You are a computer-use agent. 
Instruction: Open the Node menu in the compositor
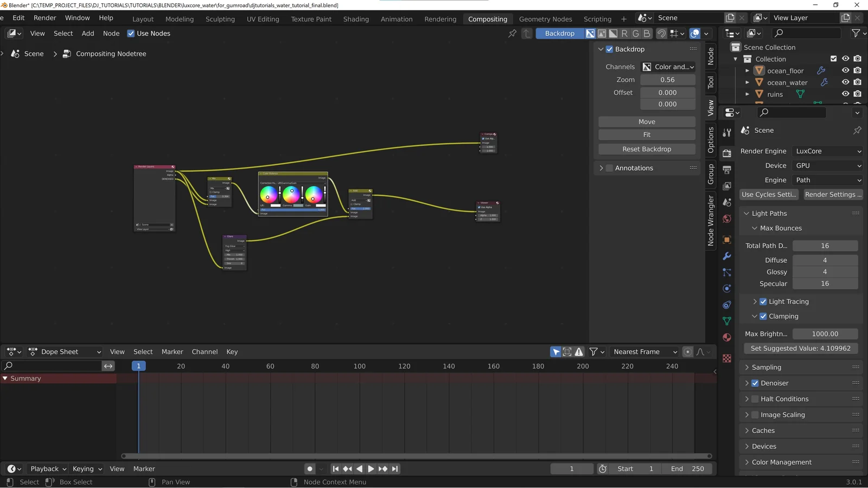(x=111, y=33)
